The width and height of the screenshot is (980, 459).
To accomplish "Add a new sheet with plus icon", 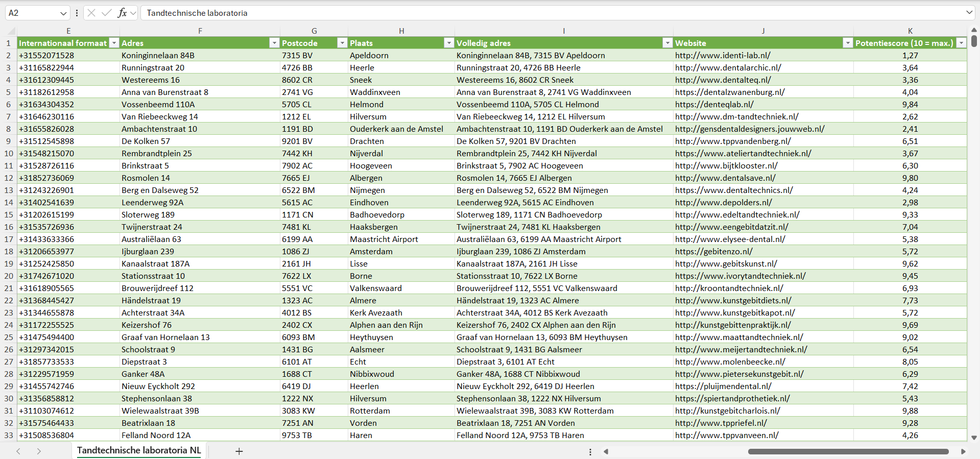I will pyautogui.click(x=239, y=451).
